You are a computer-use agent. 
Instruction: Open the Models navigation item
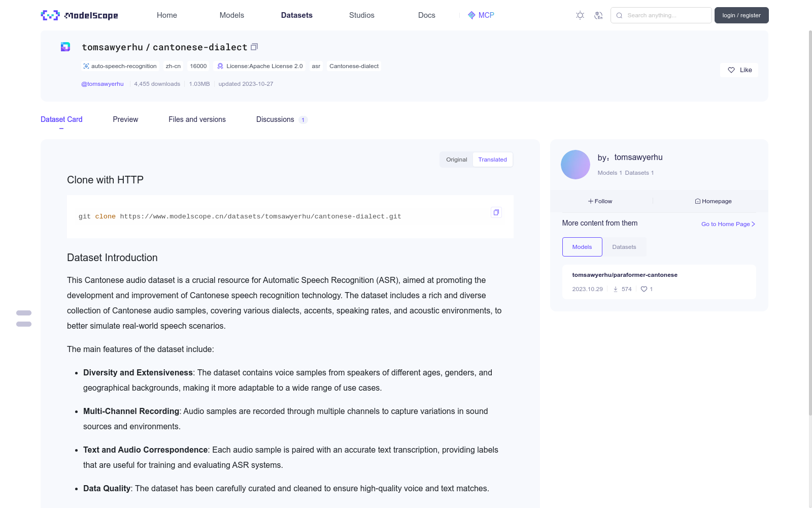pyautogui.click(x=232, y=15)
